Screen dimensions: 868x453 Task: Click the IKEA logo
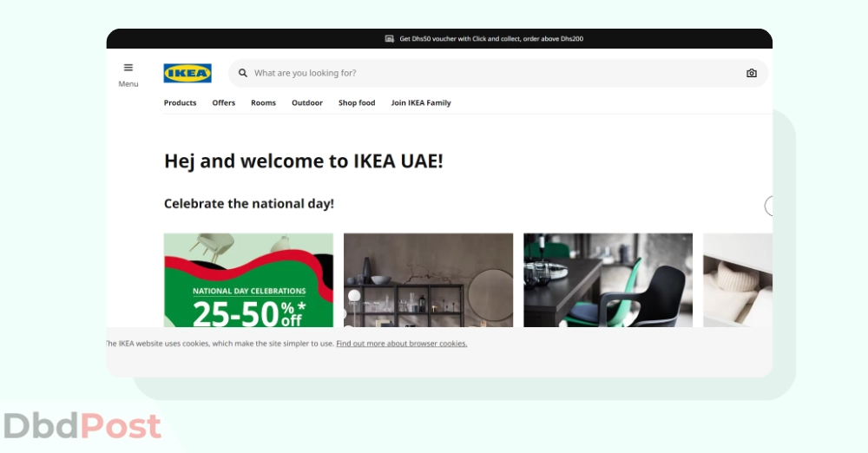[187, 73]
